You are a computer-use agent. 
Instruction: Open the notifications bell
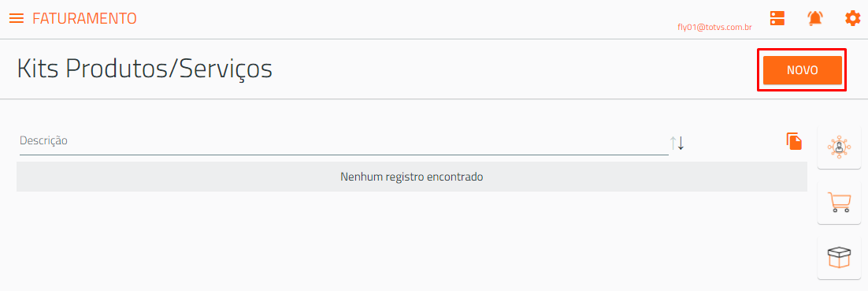click(815, 18)
